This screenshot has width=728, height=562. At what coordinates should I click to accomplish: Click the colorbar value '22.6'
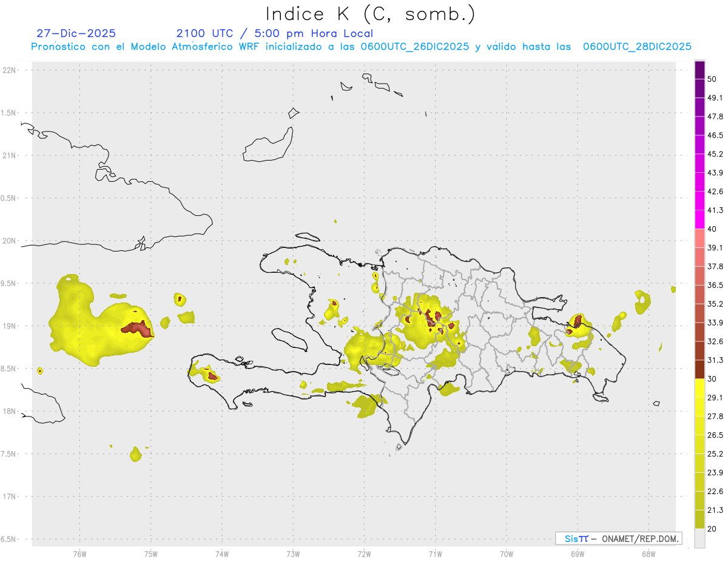tap(715, 492)
